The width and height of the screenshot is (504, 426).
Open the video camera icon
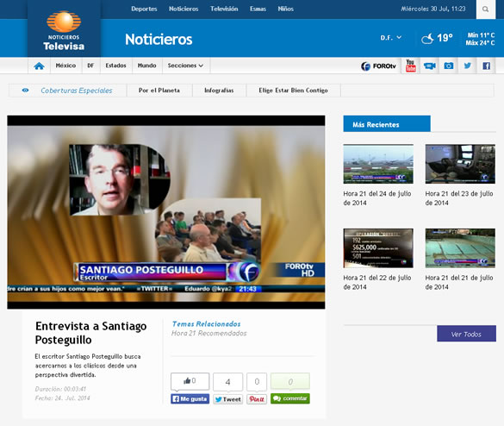click(429, 66)
